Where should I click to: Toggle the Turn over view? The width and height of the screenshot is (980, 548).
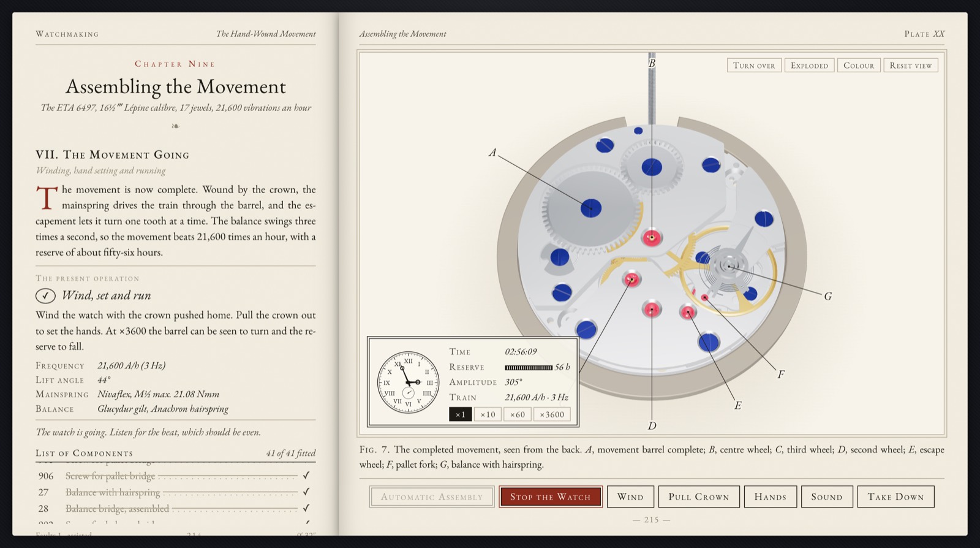click(x=754, y=66)
